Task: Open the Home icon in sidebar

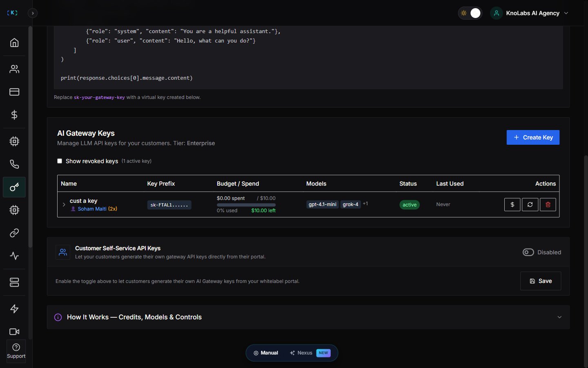Action: tap(14, 43)
